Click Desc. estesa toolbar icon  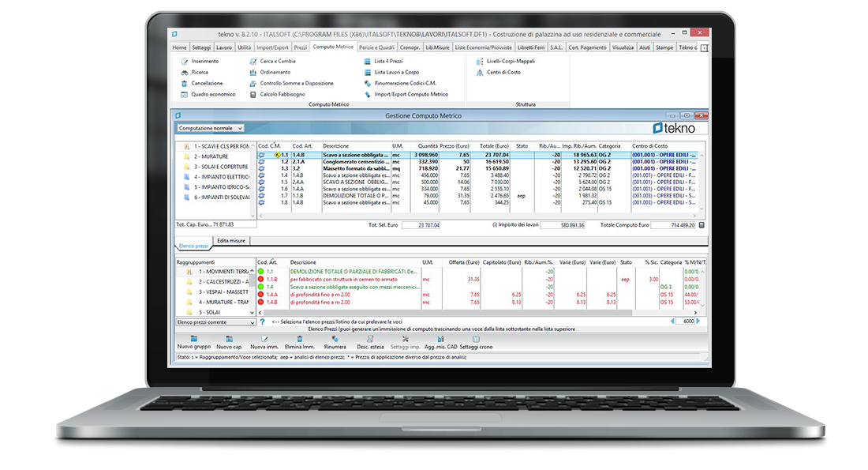(370, 339)
